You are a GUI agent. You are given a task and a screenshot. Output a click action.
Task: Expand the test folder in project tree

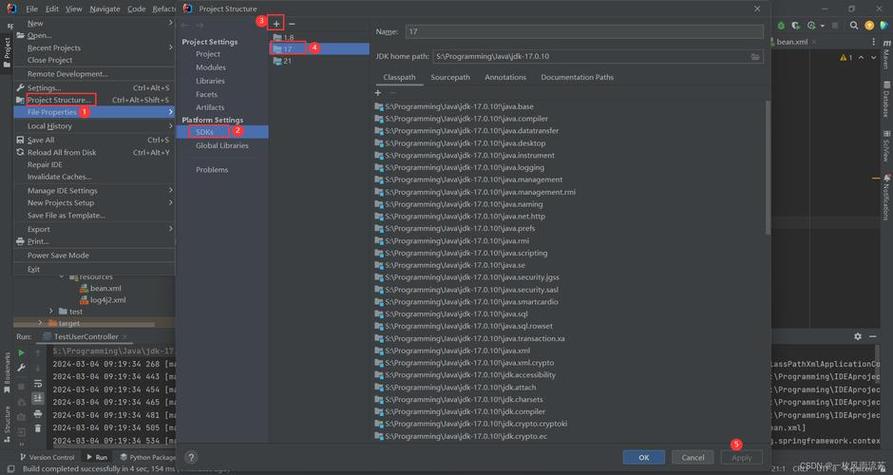(x=51, y=311)
